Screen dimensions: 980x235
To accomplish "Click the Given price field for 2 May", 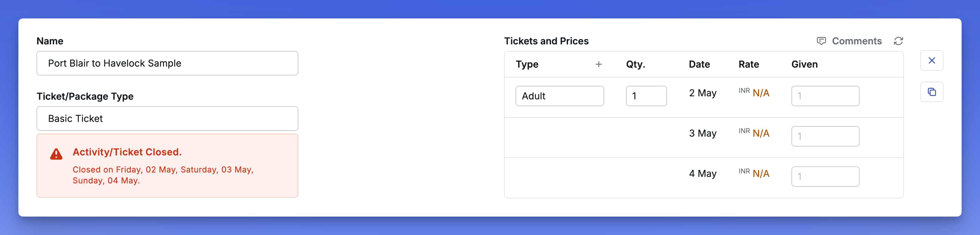I will point(825,96).
